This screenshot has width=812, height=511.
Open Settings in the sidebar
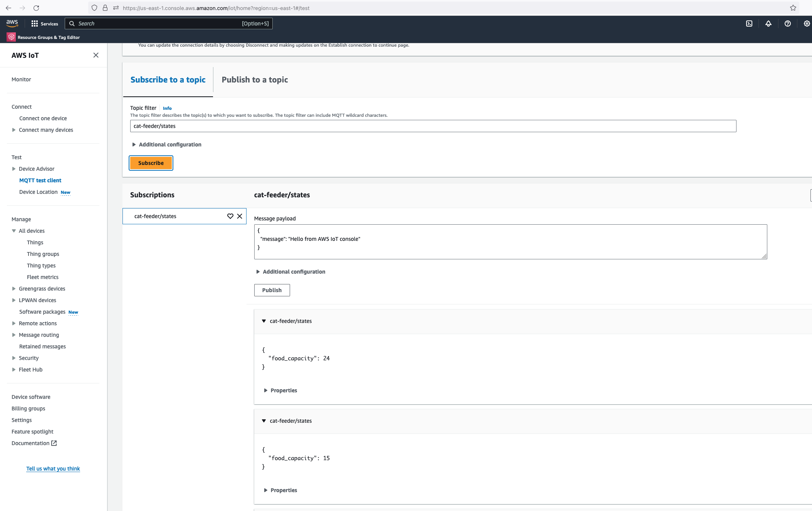pos(22,420)
